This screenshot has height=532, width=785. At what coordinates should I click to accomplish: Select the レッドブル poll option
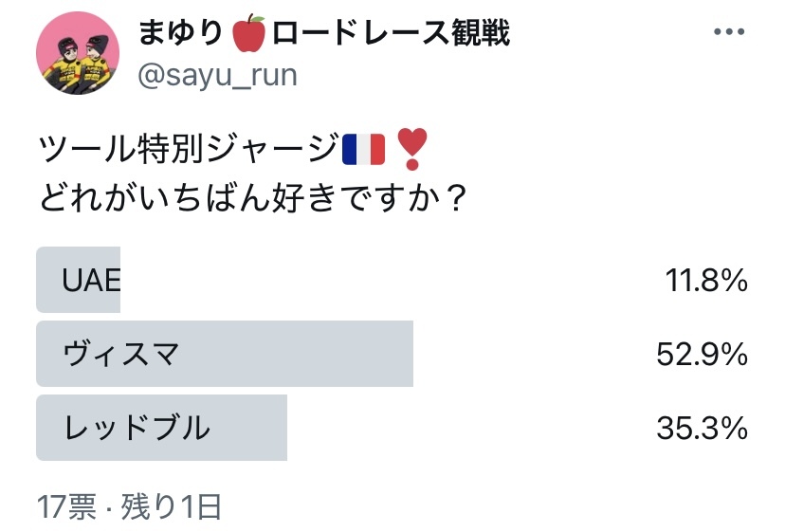coord(392,428)
